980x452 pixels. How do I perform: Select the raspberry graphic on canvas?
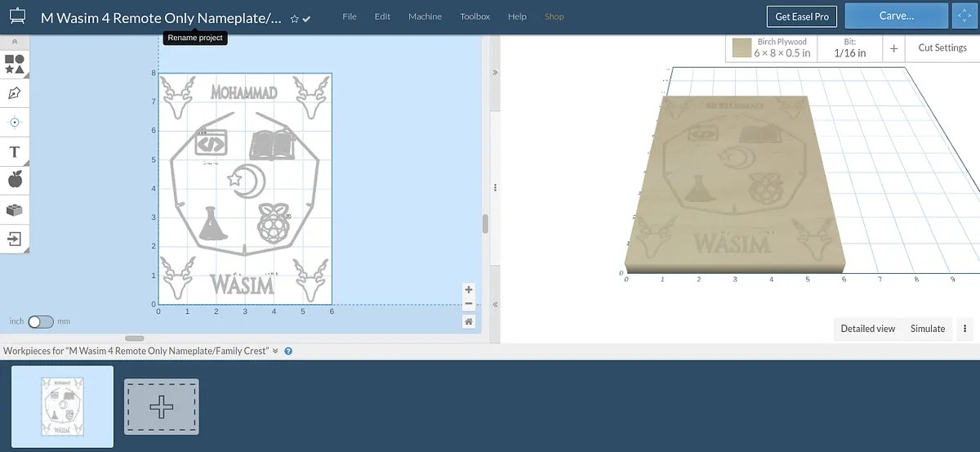274,224
